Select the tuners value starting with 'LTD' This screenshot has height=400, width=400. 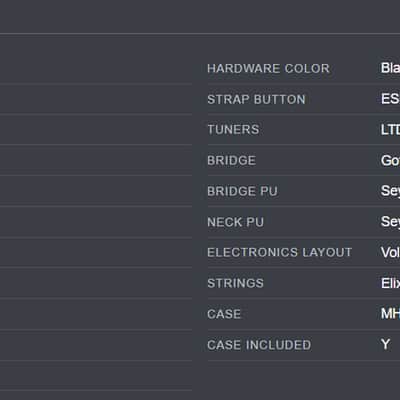[390, 130]
